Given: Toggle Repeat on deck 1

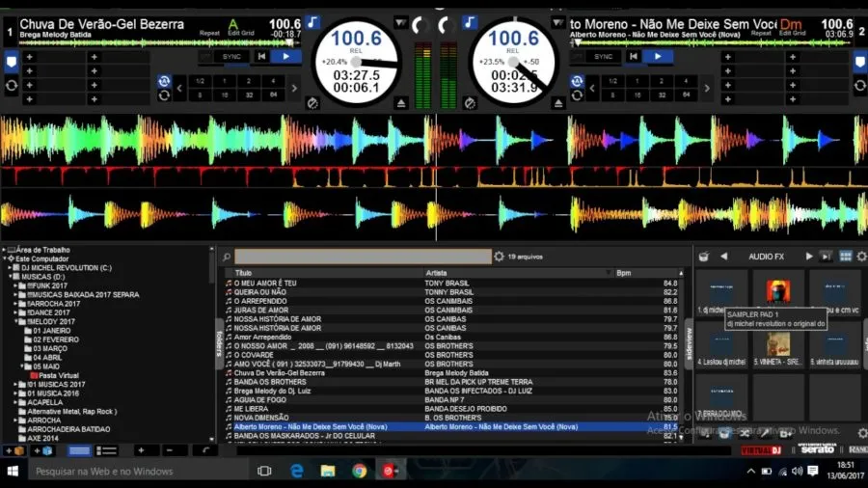Looking at the screenshot, I should click(x=209, y=33).
